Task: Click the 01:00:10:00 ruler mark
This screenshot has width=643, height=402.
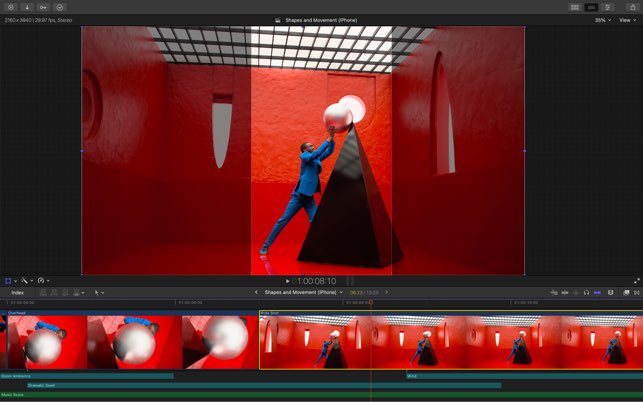Action: pyautogui.click(x=526, y=303)
